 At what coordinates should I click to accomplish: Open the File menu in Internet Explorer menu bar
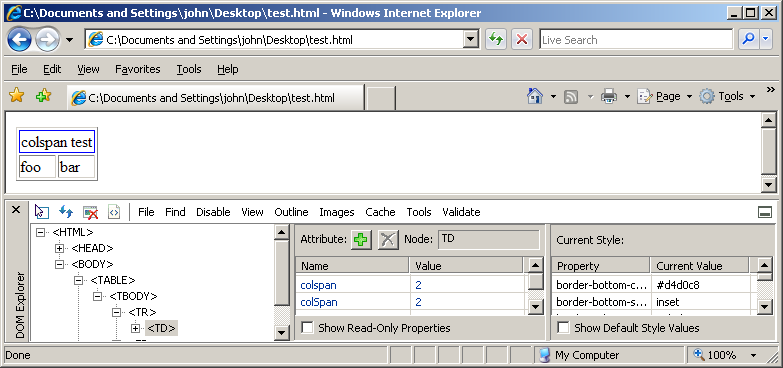point(19,69)
